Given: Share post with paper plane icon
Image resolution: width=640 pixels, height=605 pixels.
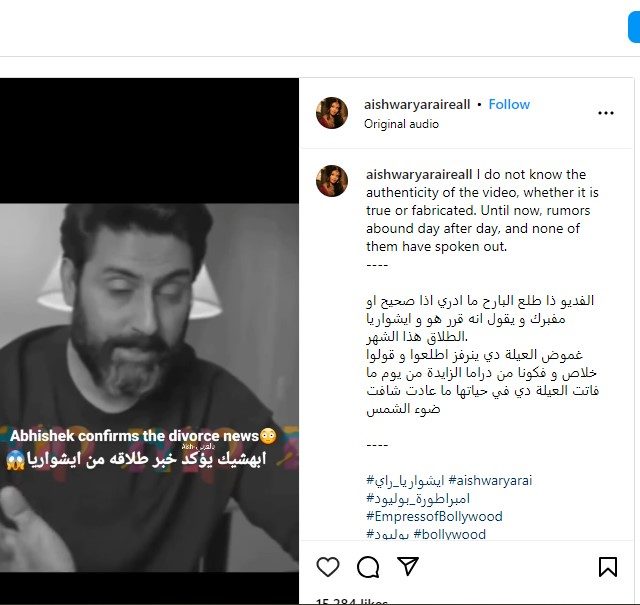Looking at the screenshot, I should pos(408,566).
